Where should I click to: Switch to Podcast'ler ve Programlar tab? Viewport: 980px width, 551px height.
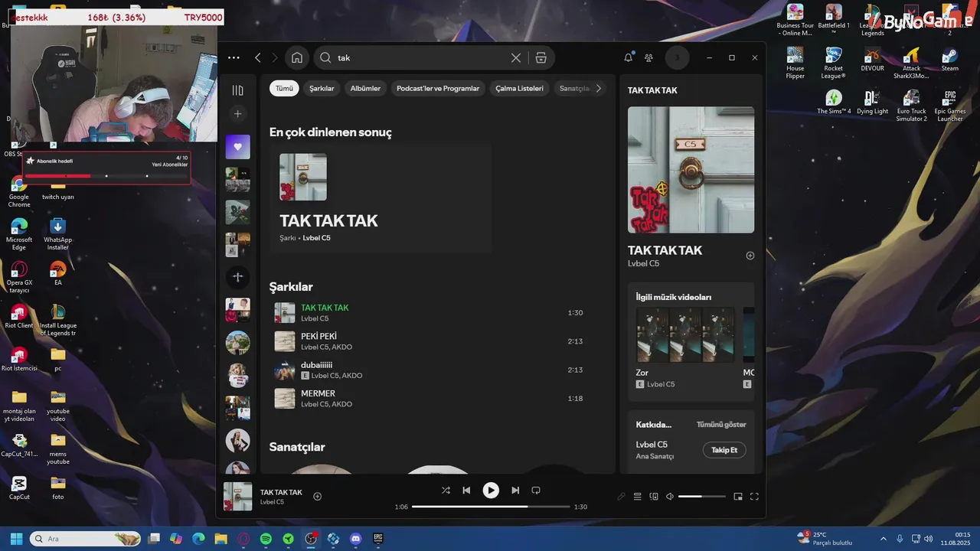(438, 88)
